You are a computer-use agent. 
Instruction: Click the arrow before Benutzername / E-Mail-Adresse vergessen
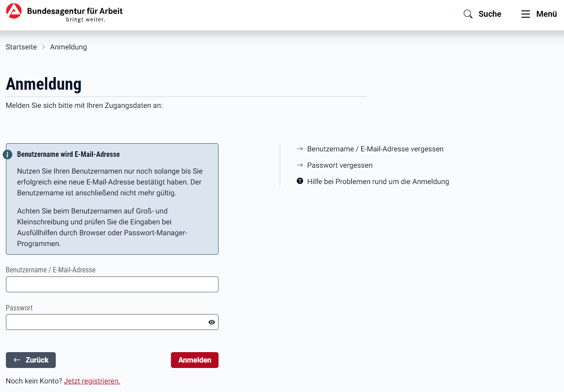300,149
